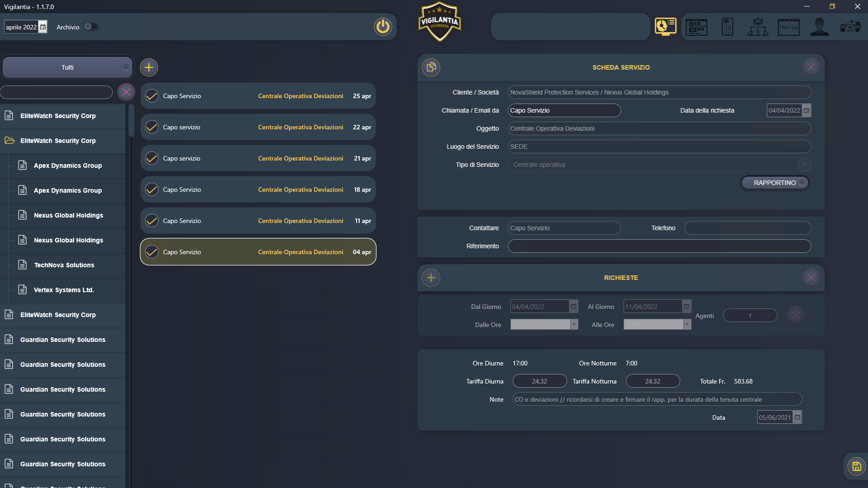Screen dimensions: 868x488
Task: Click the yellow power button icon
Action: point(382,27)
